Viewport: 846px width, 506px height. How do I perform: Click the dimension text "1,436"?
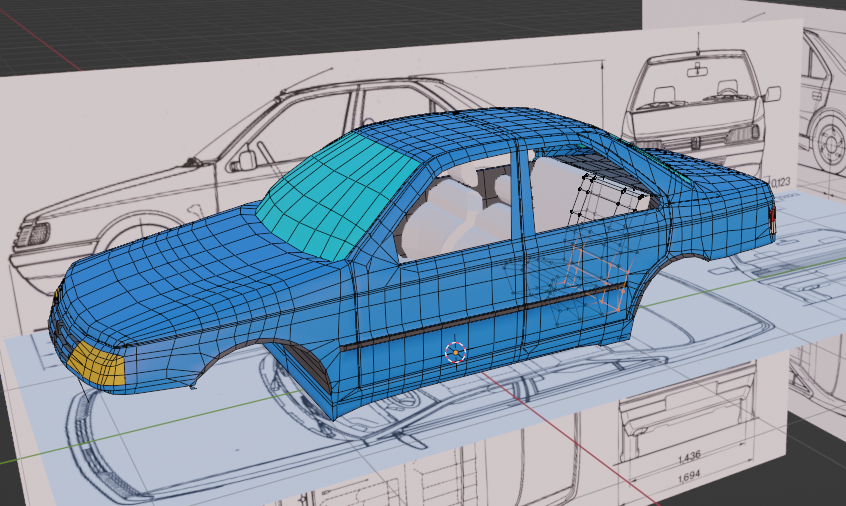coord(688,456)
